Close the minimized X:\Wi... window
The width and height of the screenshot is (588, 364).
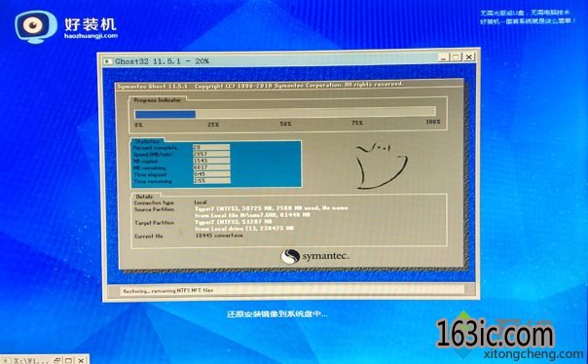(81, 361)
